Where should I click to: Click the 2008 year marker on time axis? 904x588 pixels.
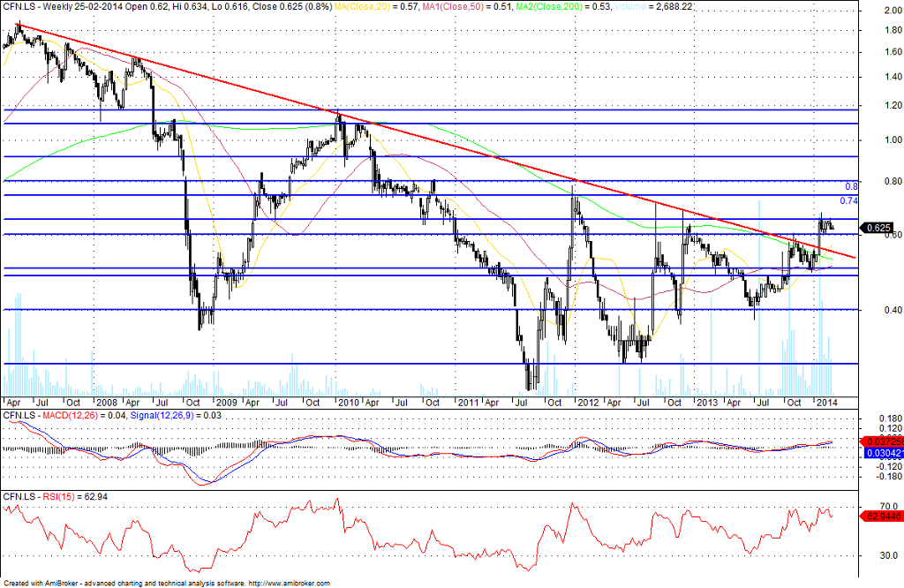click(x=108, y=402)
